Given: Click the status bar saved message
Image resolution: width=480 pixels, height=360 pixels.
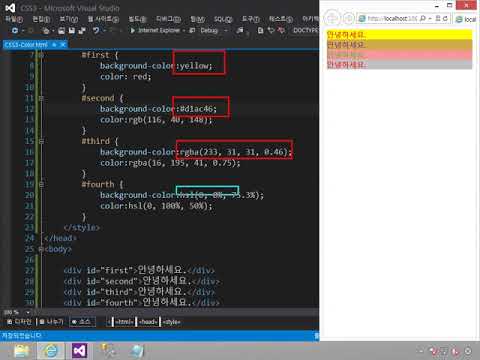Looking at the screenshot, I should [21, 335].
